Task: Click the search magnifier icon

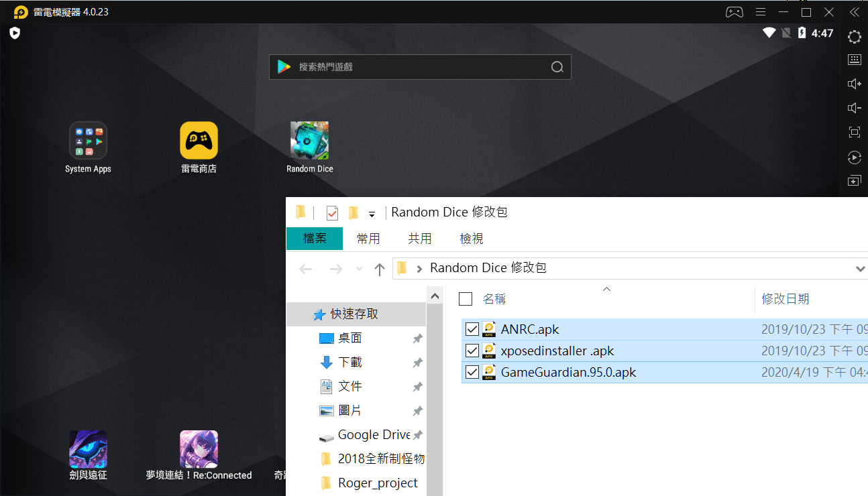Action: (557, 67)
